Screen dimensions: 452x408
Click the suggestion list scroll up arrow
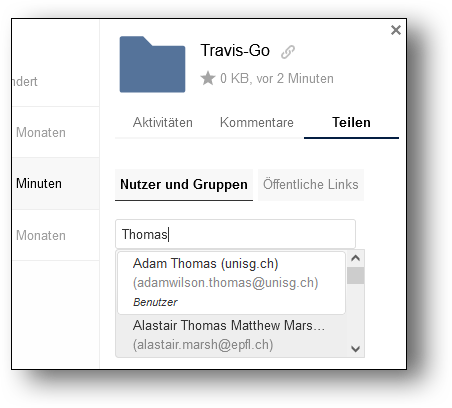355,258
